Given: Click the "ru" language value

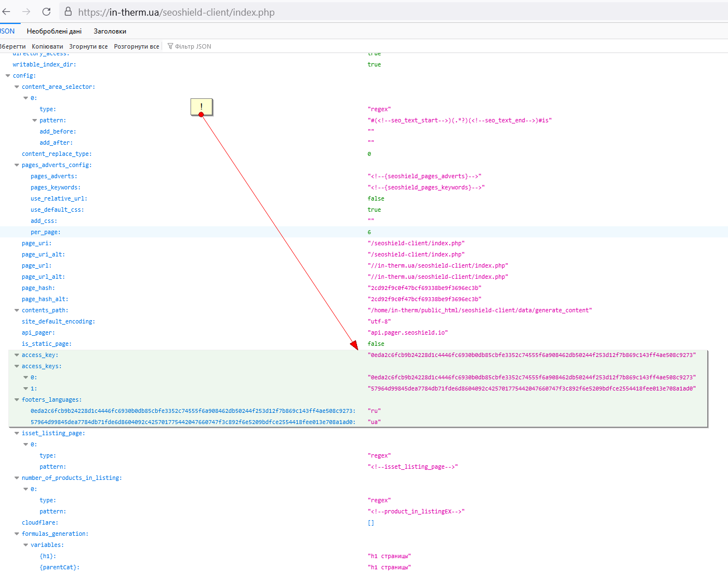Looking at the screenshot, I should point(374,411).
